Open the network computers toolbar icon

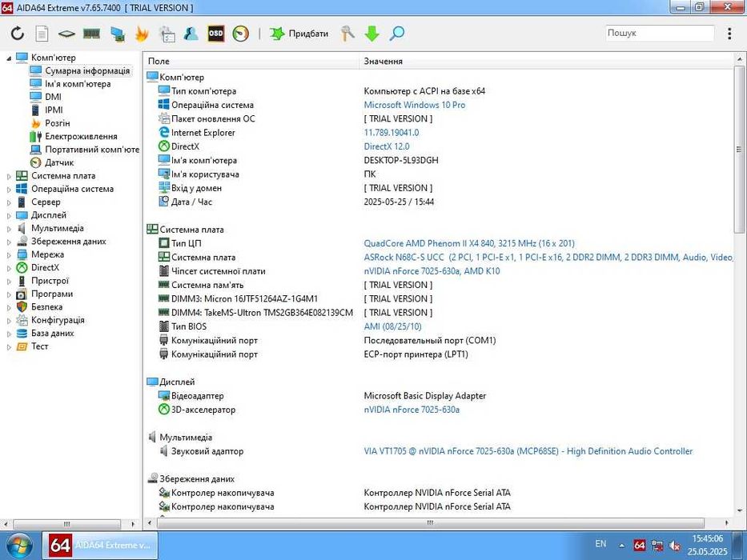pyautogui.click(x=117, y=34)
